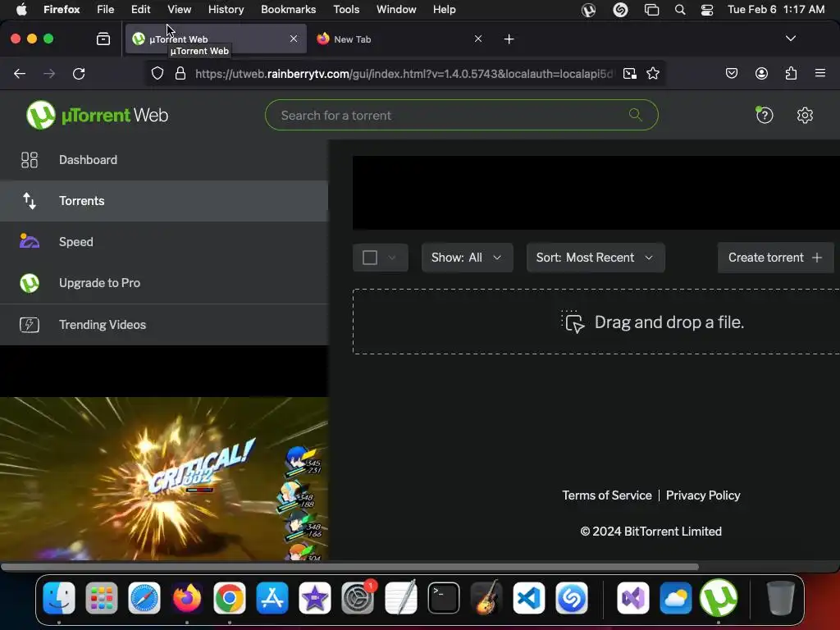Open the extensions puzzle icon
Image resolution: width=840 pixels, height=630 pixels.
tap(791, 73)
